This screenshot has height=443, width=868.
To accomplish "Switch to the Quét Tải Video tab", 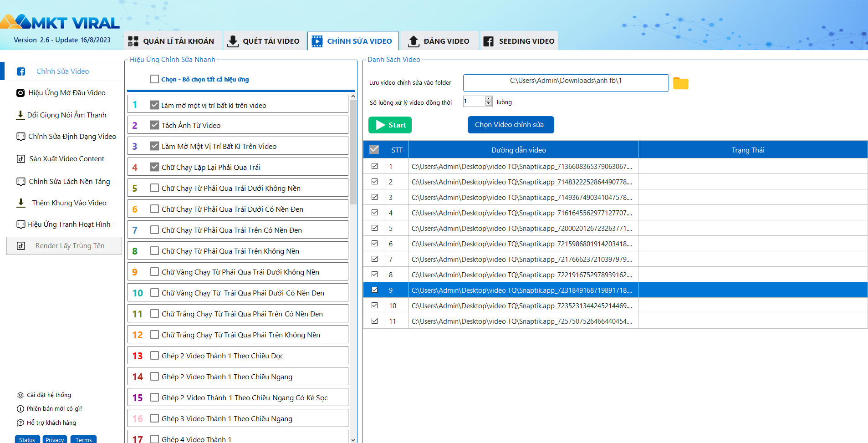I will (x=264, y=41).
